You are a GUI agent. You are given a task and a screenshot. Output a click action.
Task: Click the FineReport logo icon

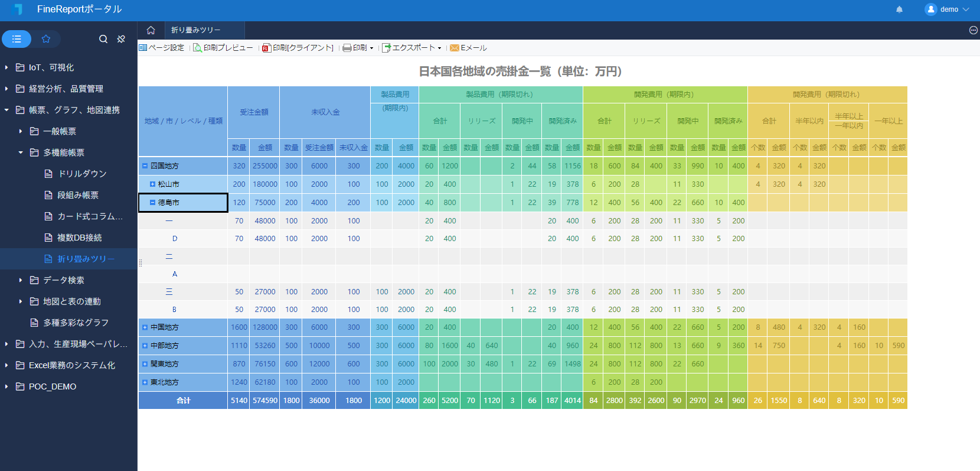coord(17,9)
